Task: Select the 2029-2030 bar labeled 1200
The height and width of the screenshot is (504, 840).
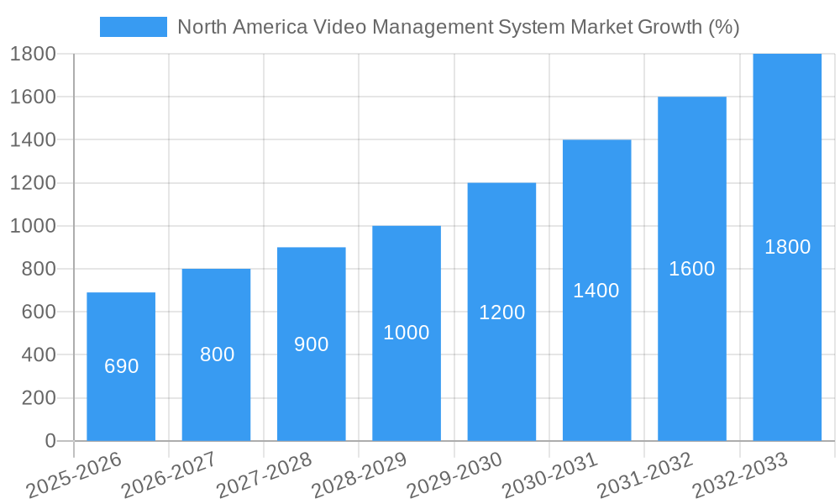Action: click(x=502, y=312)
